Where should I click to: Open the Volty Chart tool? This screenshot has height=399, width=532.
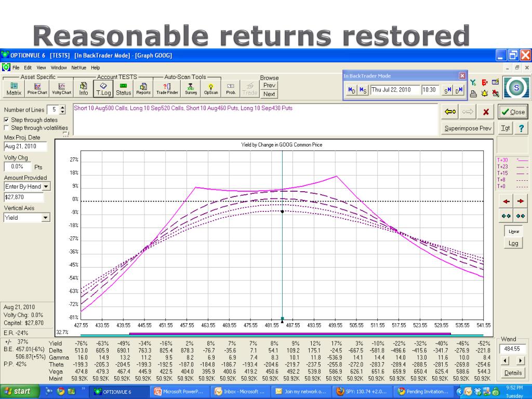tap(61, 88)
